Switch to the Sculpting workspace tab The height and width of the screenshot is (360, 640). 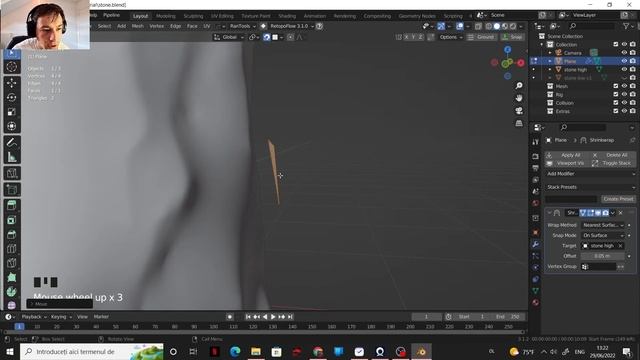click(x=193, y=16)
